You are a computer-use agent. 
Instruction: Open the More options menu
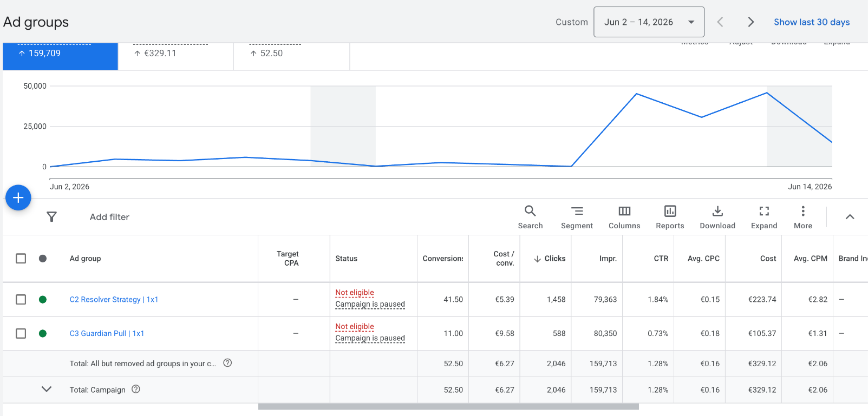803,217
